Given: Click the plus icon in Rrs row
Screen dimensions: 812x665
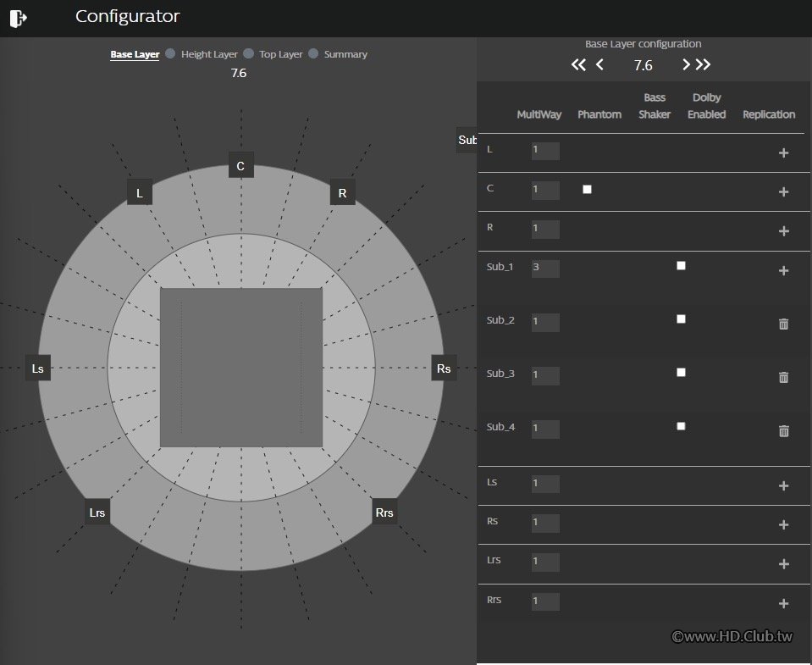Looking at the screenshot, I should coord(783,603).
